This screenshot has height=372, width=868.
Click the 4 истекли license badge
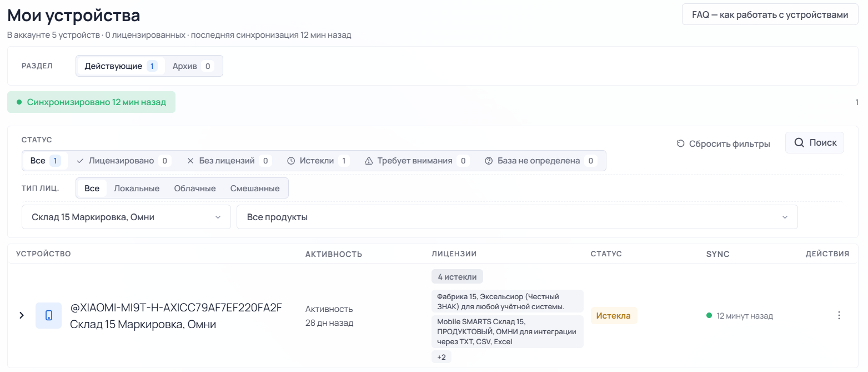(x=458, y=276)
